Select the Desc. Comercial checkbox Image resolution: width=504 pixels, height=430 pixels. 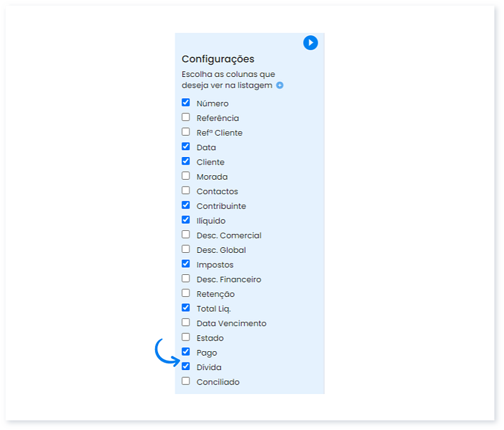[186, 235]
